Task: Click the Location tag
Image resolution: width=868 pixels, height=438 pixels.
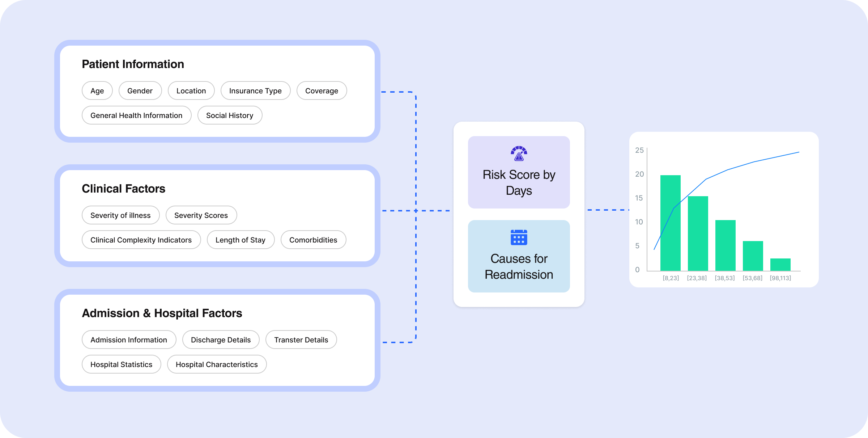Action: tap(191, 90)
